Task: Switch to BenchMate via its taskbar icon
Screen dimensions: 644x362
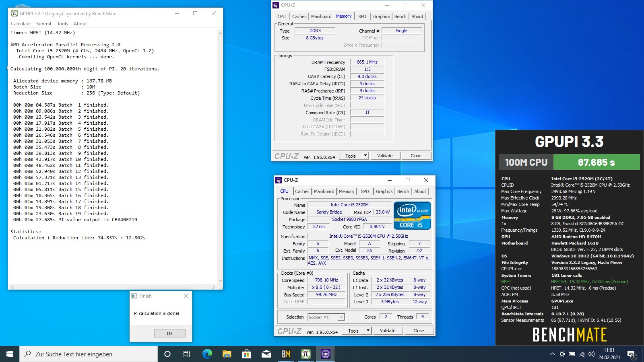Action: coord(286,354)
